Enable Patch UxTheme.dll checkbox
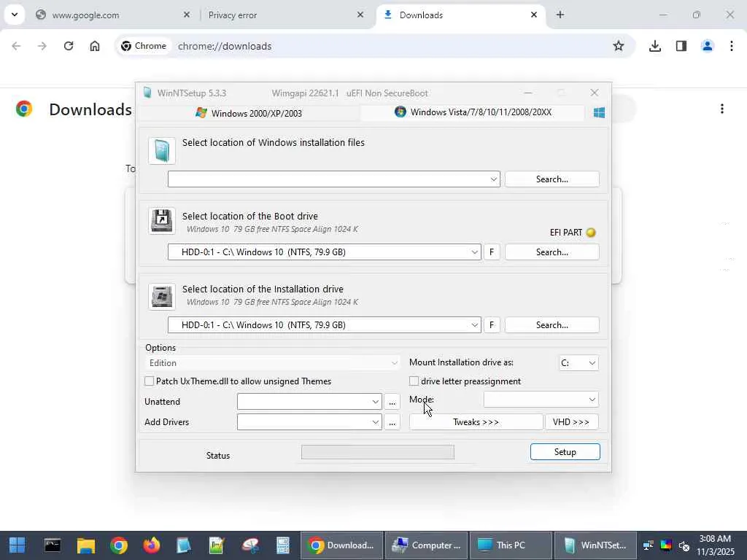Screen dimensions: 747x560 pos(149,381)
